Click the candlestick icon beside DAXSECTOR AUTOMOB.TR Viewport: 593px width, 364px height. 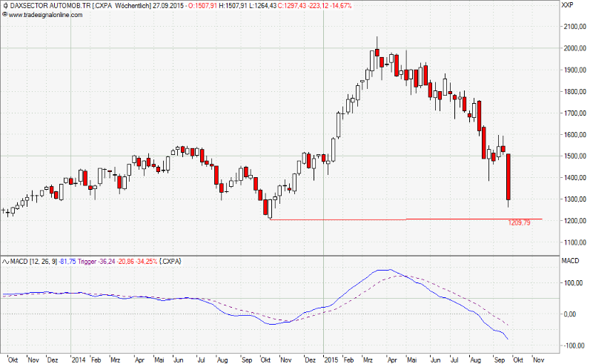(x=4, y=6)
